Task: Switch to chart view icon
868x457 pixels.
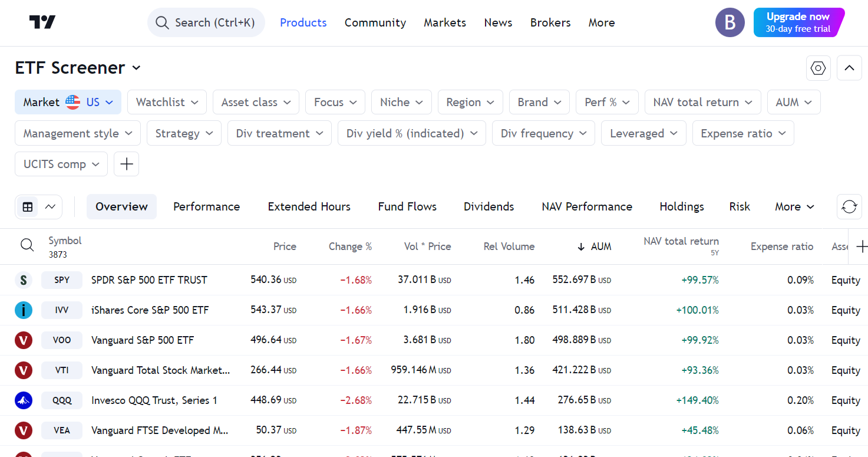Action: coord(50,207)
